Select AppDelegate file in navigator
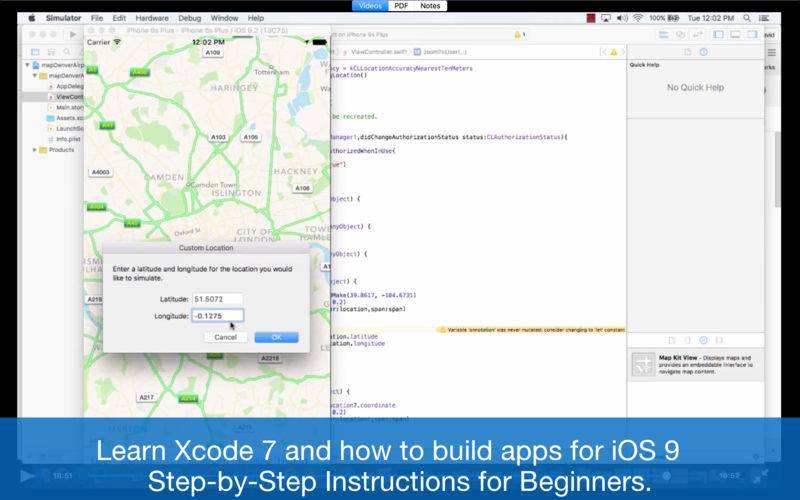The width and height of the screenshot is (800, 500). pyautogui.click(x=65, y=86)
